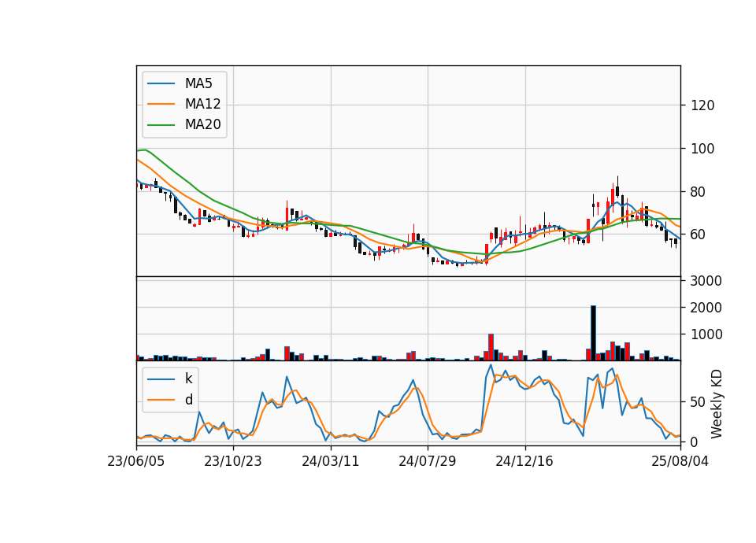The height and width of the screenshot is (543, 756).
Task: Click the MA20 legend label
Action: tap(202, 124)
